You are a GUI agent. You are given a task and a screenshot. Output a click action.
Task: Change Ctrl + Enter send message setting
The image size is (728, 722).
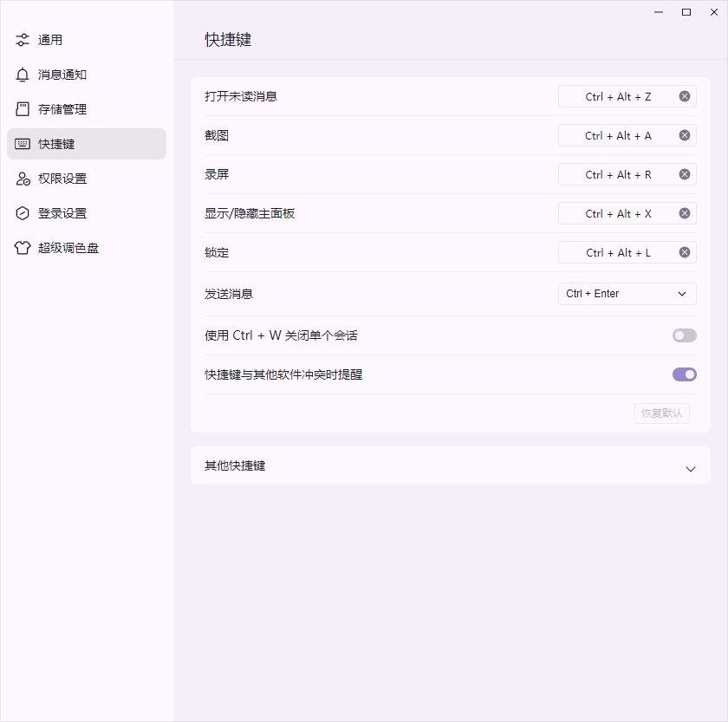(627, 294)
